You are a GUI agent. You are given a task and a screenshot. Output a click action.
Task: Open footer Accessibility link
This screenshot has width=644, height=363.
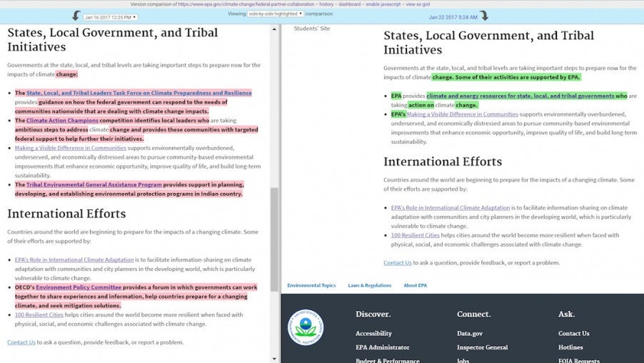pos(373,334)
